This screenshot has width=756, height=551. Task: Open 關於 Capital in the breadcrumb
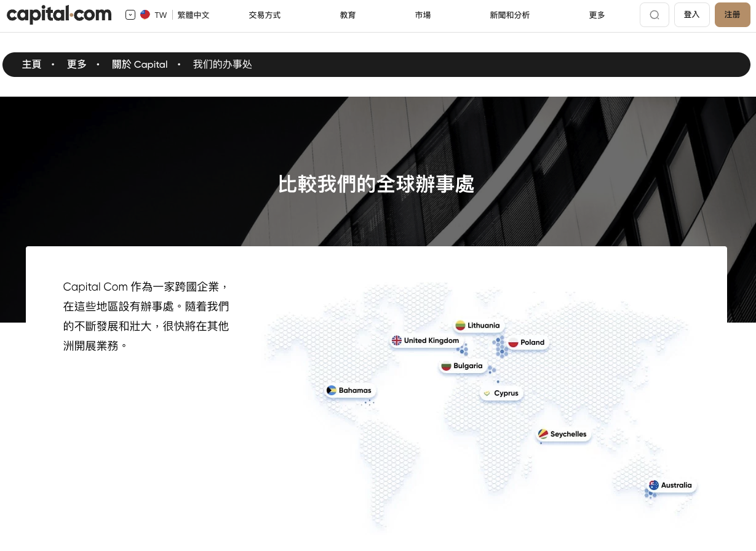coord(140,65)
